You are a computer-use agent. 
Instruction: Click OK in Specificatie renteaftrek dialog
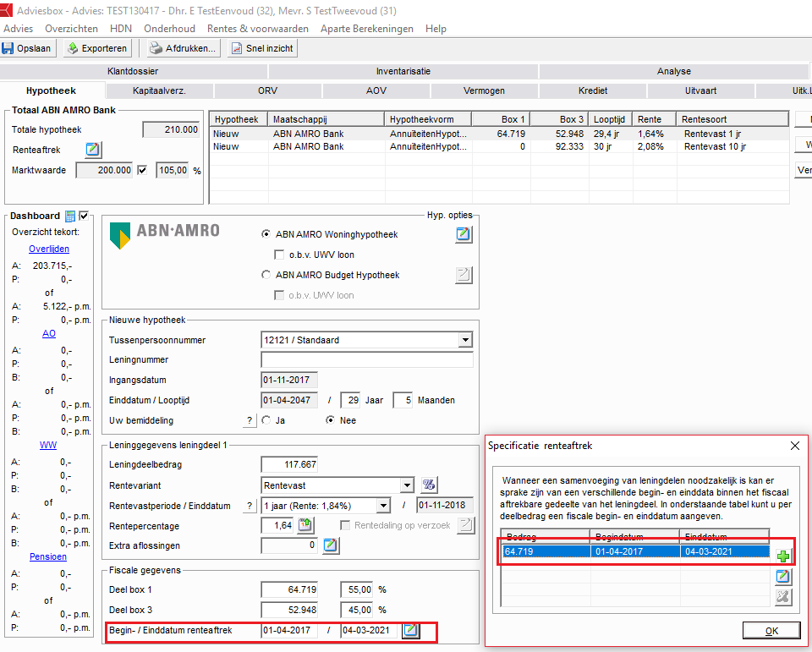pyautogui.click(x=771, y=630)
